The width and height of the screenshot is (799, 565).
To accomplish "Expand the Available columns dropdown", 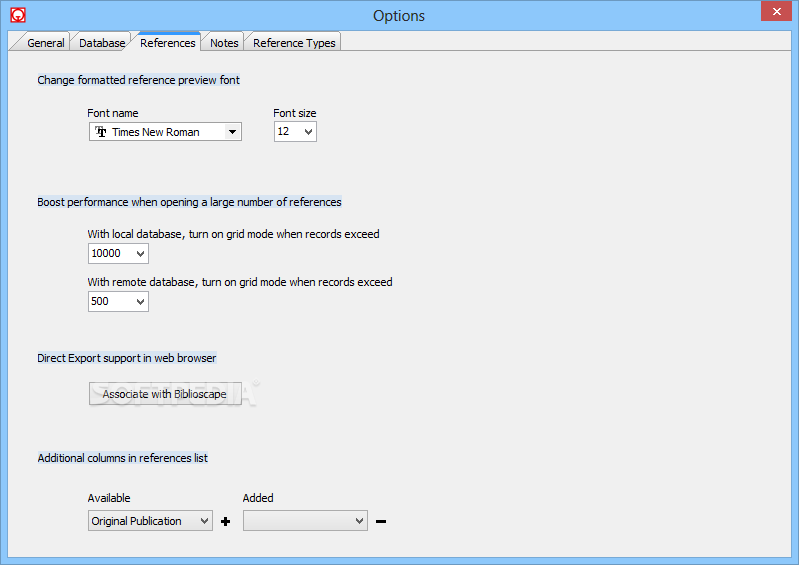I will (204, 521).
